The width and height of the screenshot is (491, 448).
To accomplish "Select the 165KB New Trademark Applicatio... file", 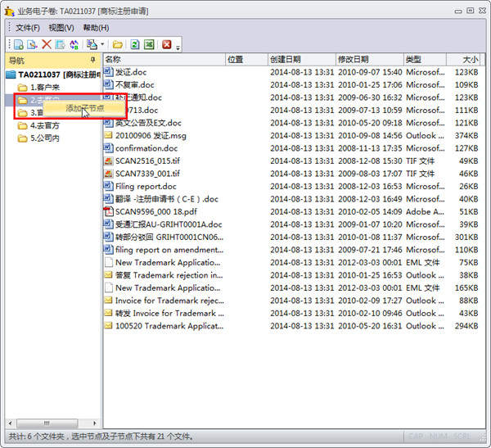I will pyautogui.click(x=168, y=287).
